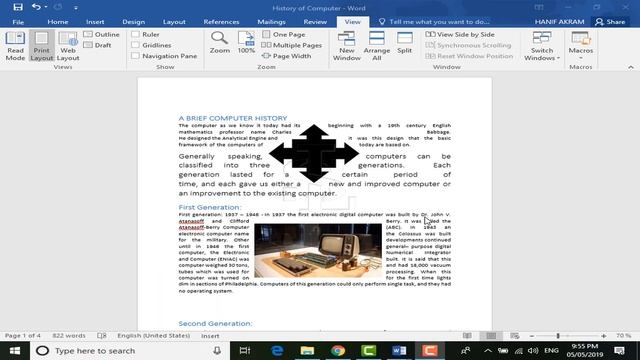Click the Share button
Viewport: 640px width, 360px height.
click(610, 22)
